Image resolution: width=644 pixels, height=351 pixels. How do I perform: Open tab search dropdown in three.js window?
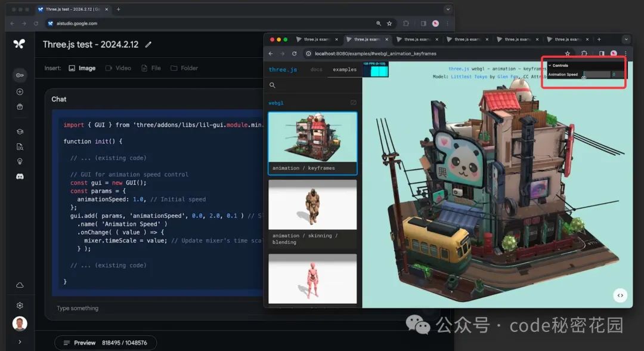coord(626,39)
